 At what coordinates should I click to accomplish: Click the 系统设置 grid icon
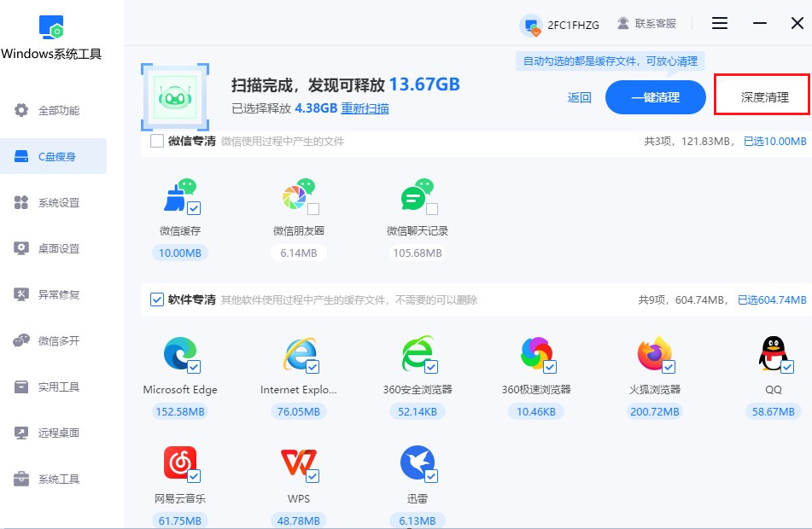21,202
